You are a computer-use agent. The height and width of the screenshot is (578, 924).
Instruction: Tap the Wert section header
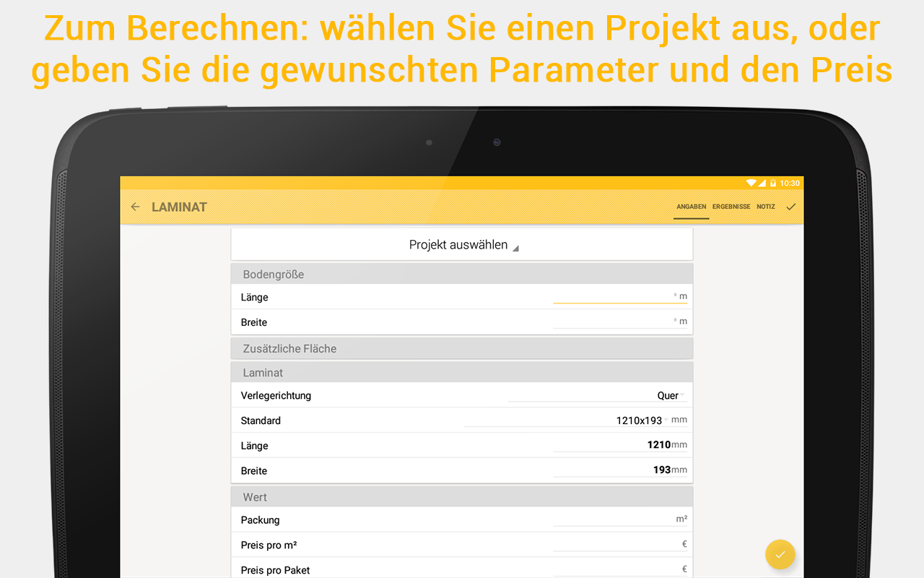tap(462, 496)
